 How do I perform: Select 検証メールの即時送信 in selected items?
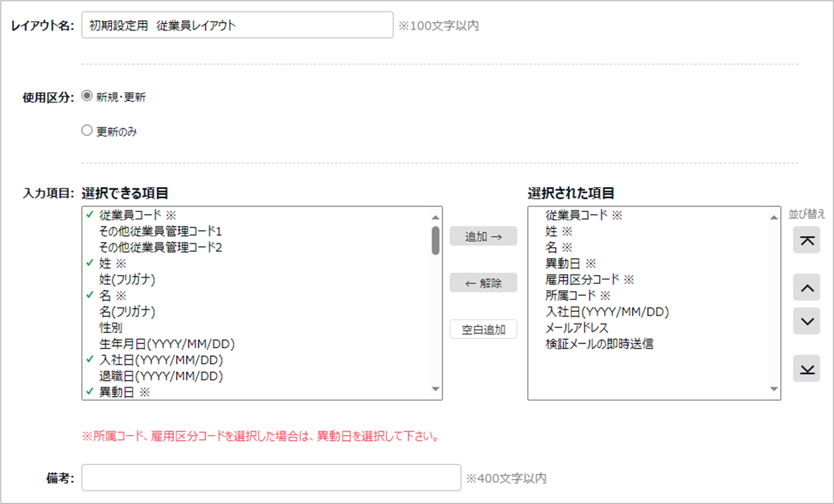(599, 344)
